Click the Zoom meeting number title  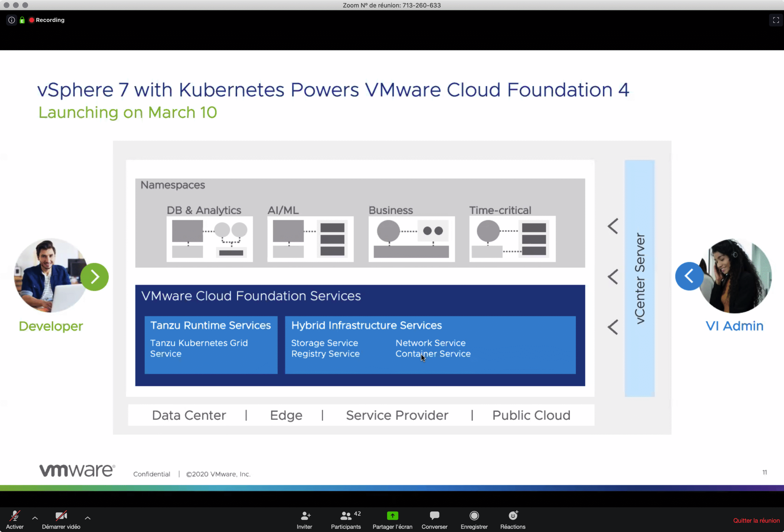pos(392,5)
